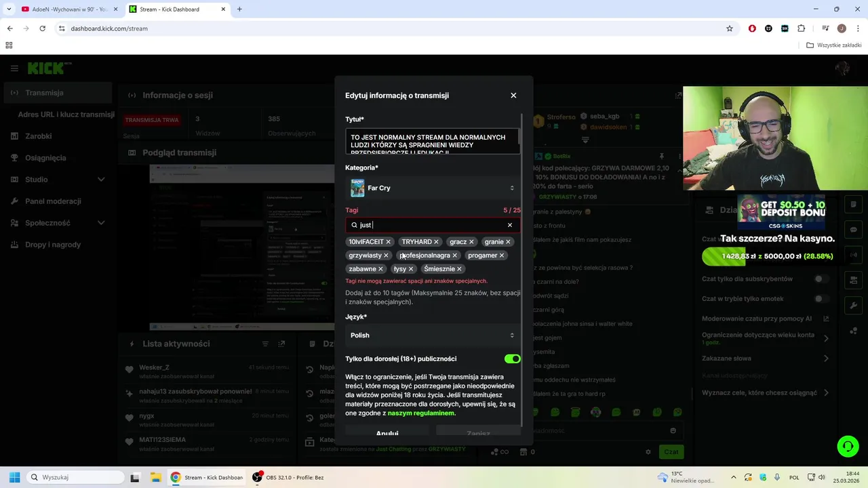Open the Windows Start menu

[14, 477]
